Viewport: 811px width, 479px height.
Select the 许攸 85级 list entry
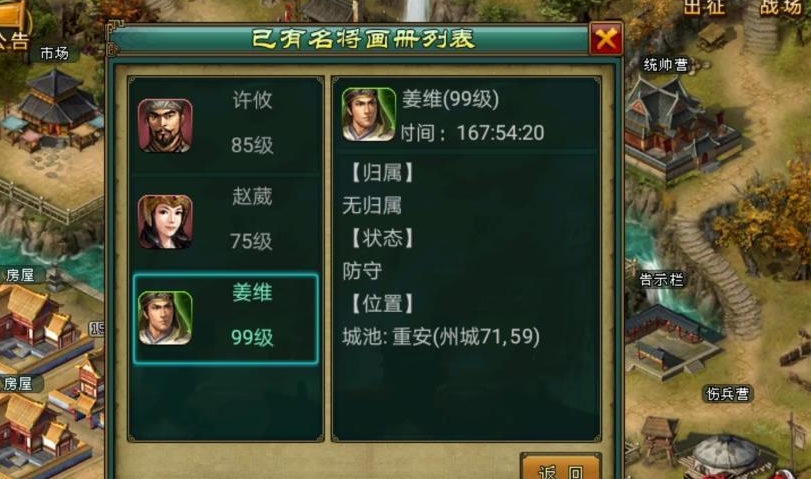tap(226, 125)
